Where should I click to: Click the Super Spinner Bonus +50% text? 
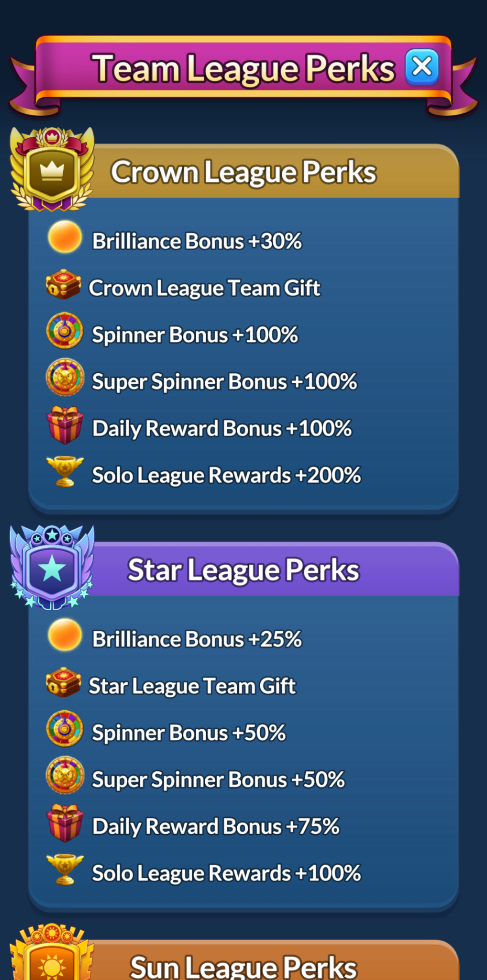click(218, 780)
